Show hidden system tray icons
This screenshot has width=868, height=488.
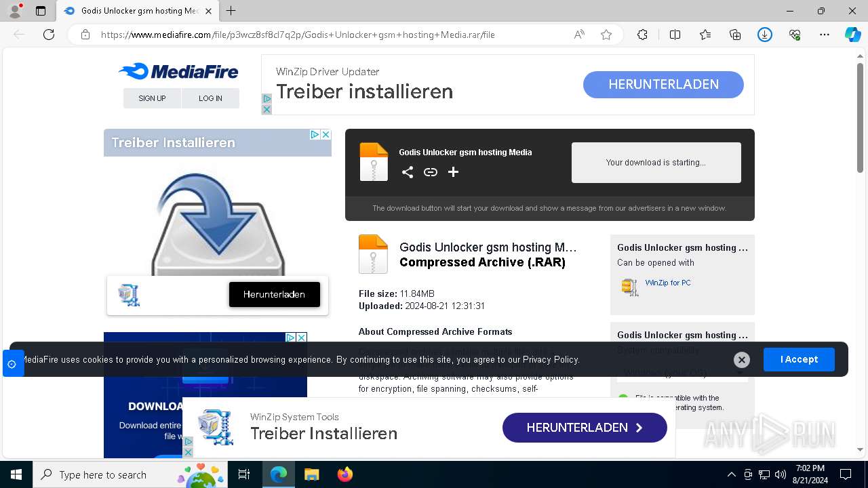[x=731, y=474]
